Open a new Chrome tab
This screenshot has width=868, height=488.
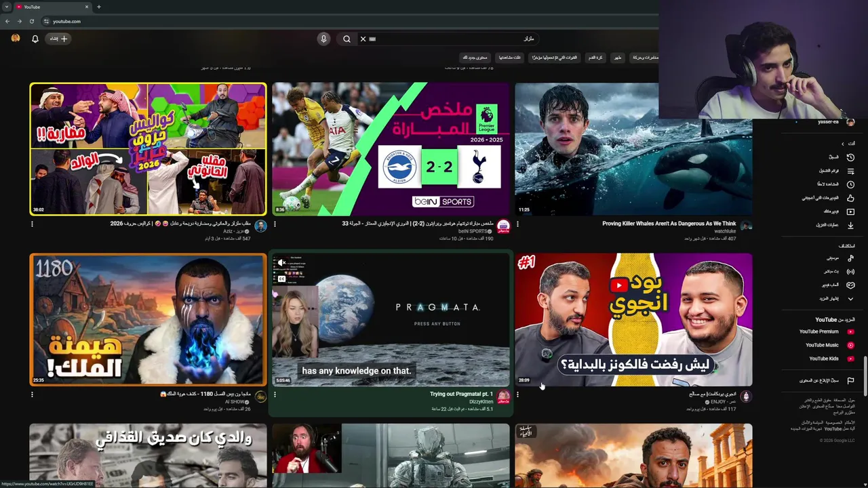pos(98,7)
